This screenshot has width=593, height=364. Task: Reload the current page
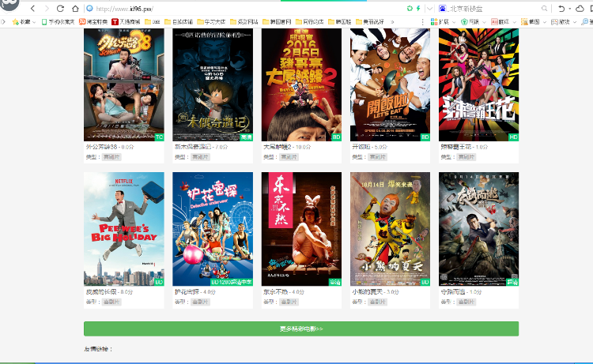click(x=60, y=9)
